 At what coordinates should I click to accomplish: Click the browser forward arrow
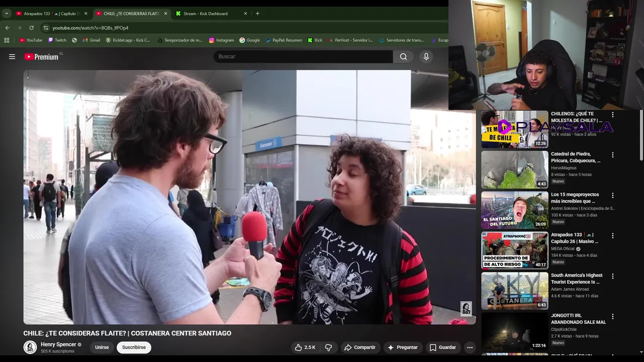(x=19, y=28)
